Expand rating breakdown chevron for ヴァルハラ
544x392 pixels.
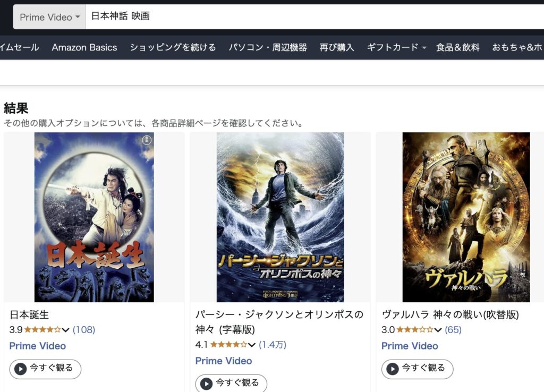(438, 330)
